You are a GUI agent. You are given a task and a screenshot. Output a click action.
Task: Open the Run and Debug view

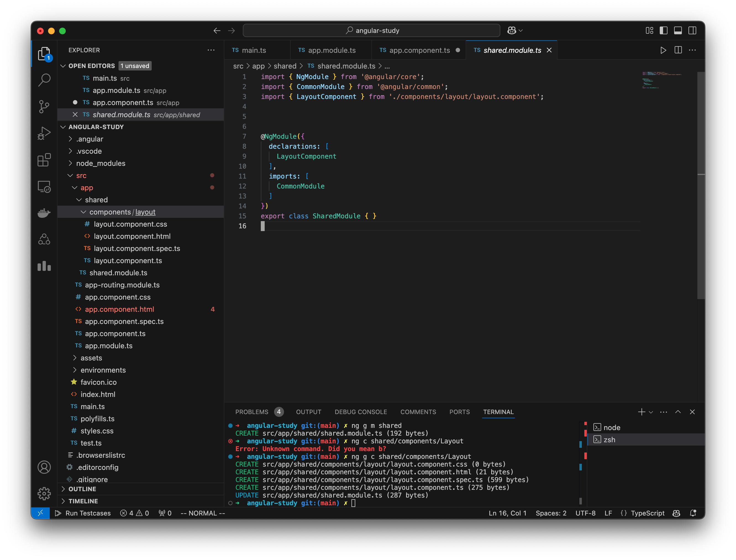(x=44, y=133)
